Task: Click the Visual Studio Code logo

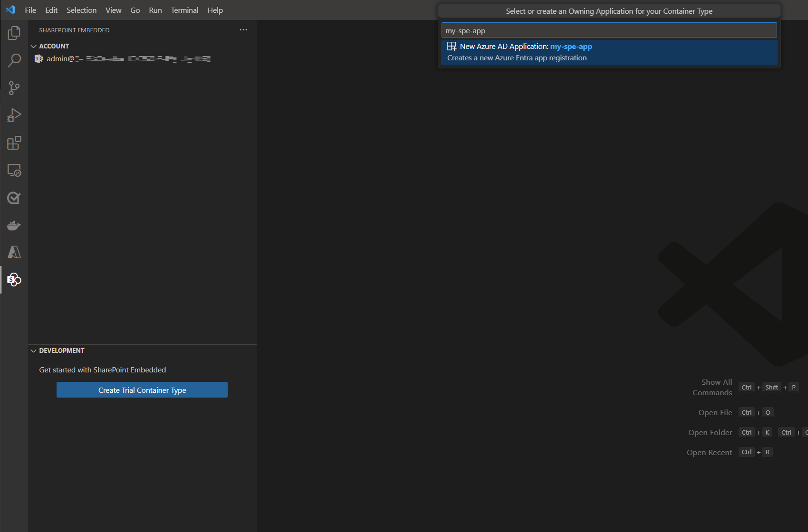Action: point(10,9)
